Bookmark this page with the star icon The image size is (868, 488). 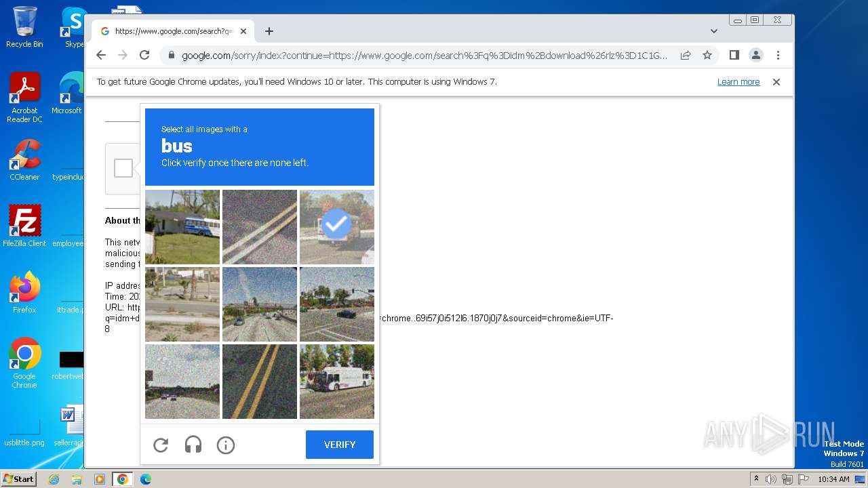[707, 55]
